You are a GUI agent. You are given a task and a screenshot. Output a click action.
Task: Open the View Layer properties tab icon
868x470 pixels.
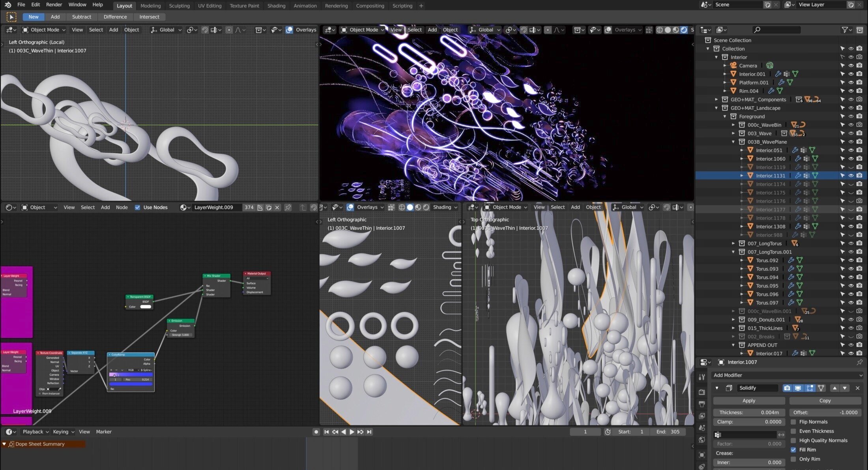(x=702, y=416)
